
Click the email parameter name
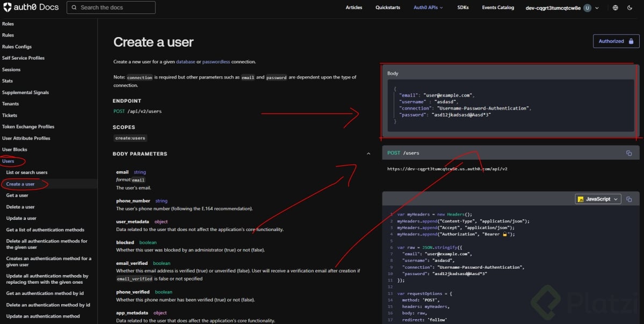click(122, 172)
